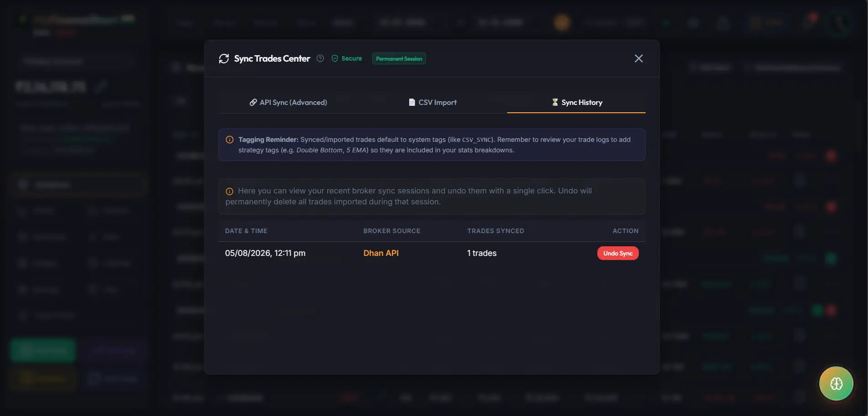Open the Dhan API broker source link

click(381, 253)
